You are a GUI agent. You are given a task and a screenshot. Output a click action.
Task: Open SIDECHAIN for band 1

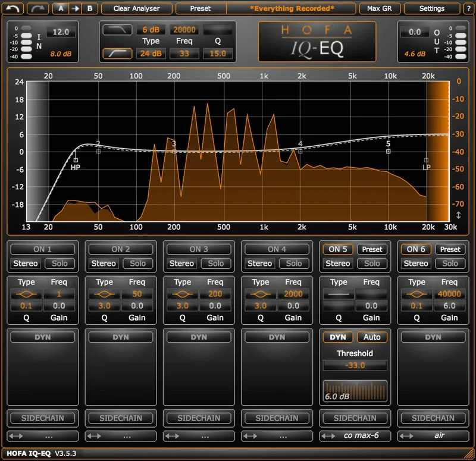click(x=42, y=418)
